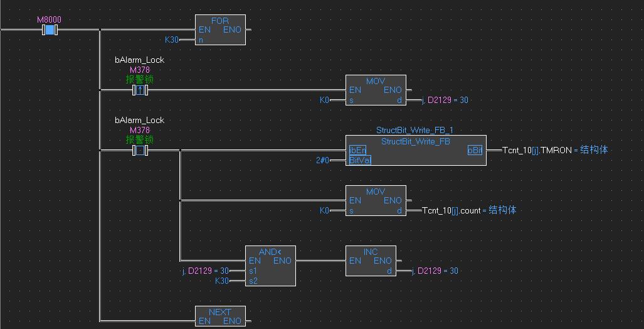Click the INC instruction block
The width and height of the screenshot is (644, 329).
pos(371,261)
